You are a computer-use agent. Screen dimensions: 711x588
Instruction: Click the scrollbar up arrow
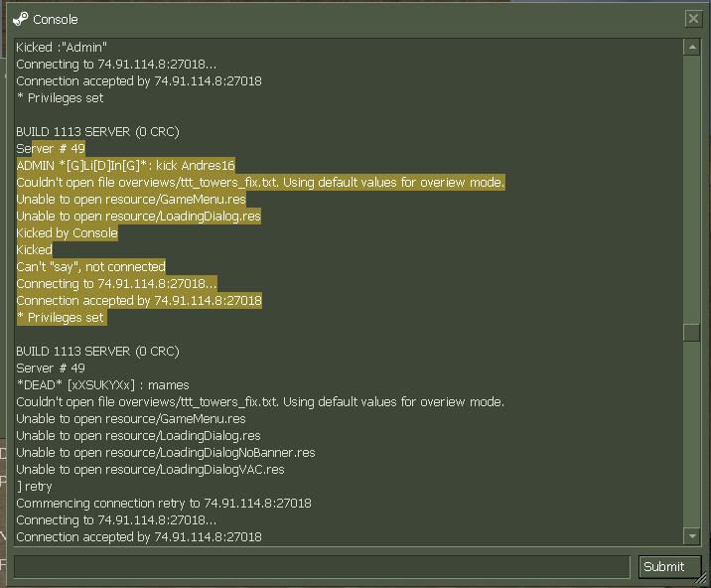692,48
